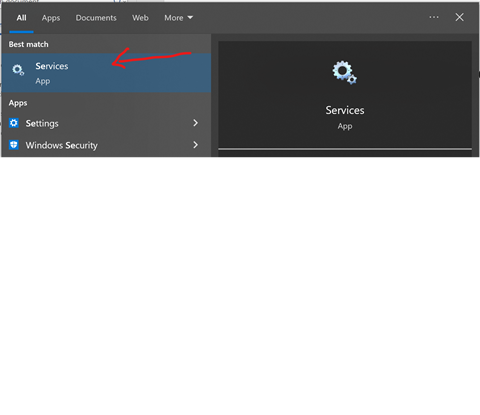Click the blue Settings gear icon
Viewport: 480px width, 415px height.
(14, 123)
